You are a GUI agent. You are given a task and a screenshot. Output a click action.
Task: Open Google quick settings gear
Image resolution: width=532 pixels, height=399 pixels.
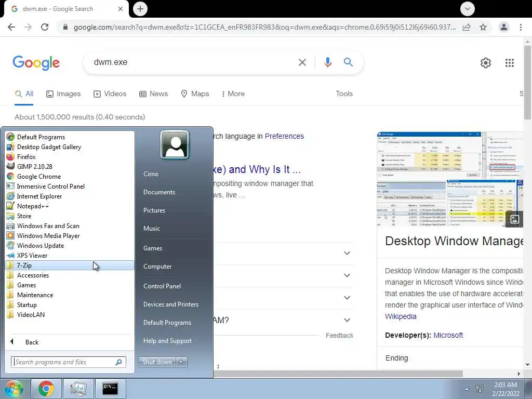[x=486, y=63]
